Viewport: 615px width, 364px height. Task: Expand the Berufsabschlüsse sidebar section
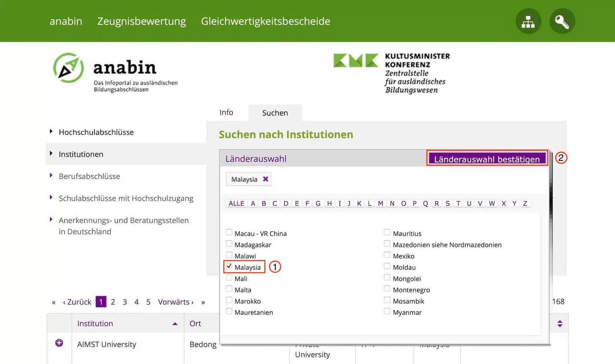(88, 176)
